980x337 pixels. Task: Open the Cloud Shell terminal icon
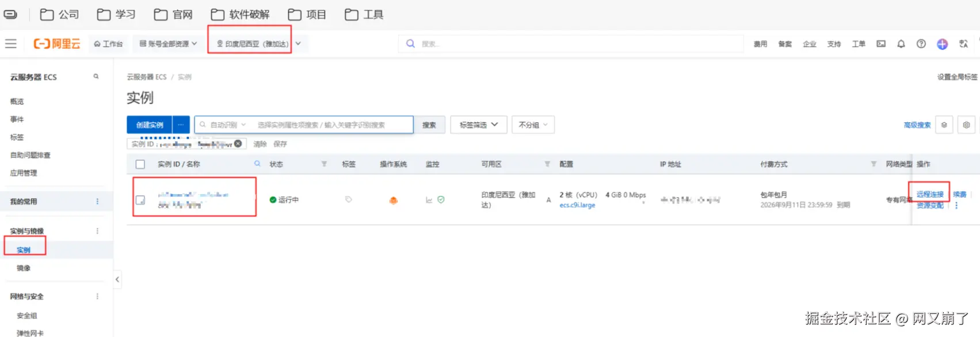tap(881, 44)
